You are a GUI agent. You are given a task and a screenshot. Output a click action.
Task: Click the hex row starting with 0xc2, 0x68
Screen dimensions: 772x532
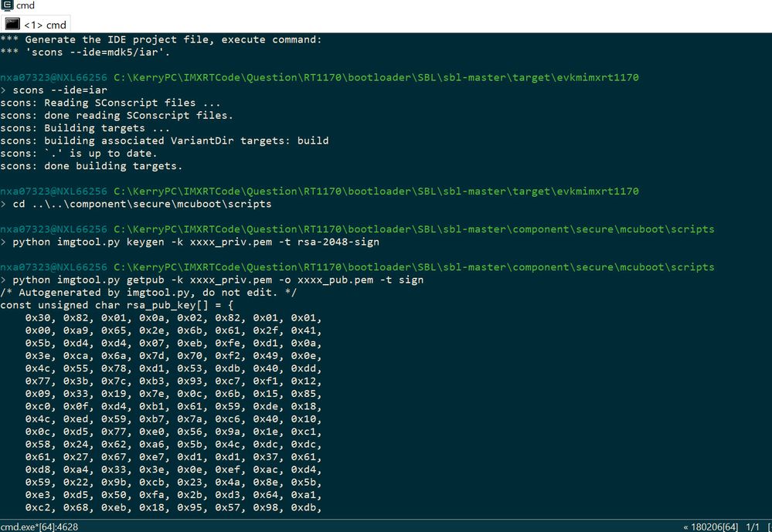coord(173,507)
